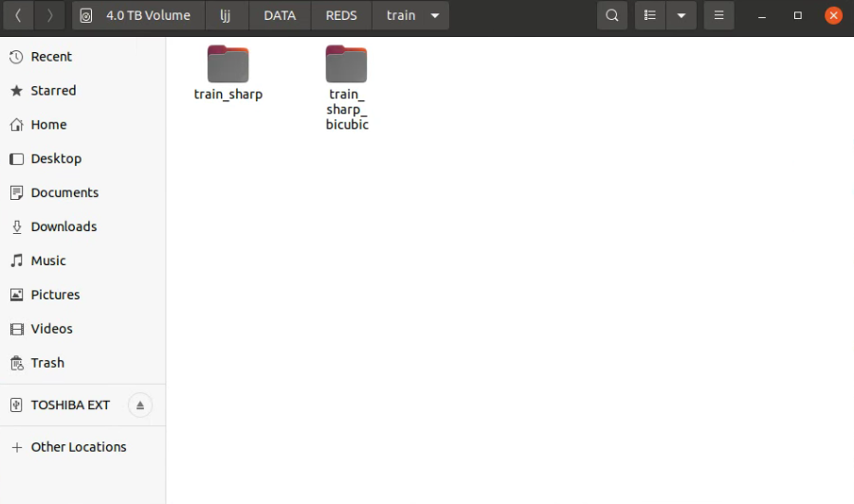Click the download arrow icon beside Downloads
This screenshot has height=504, width=854.
pos(16,226)
